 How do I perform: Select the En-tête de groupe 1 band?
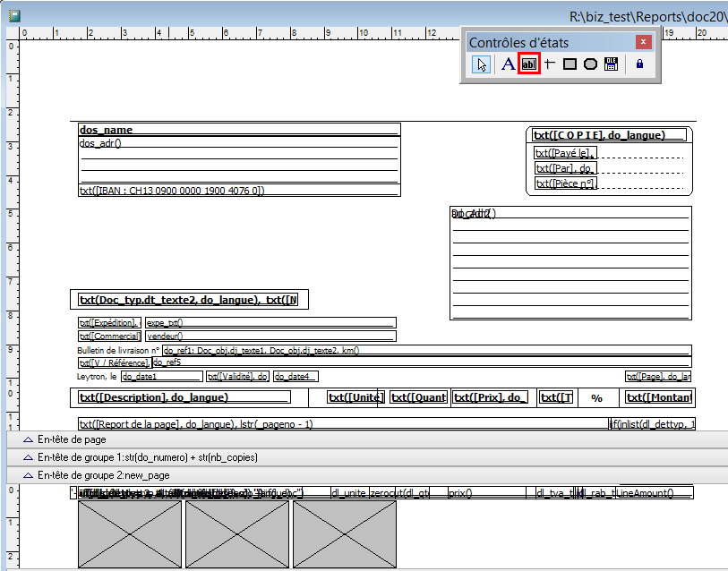click(367, 457)
